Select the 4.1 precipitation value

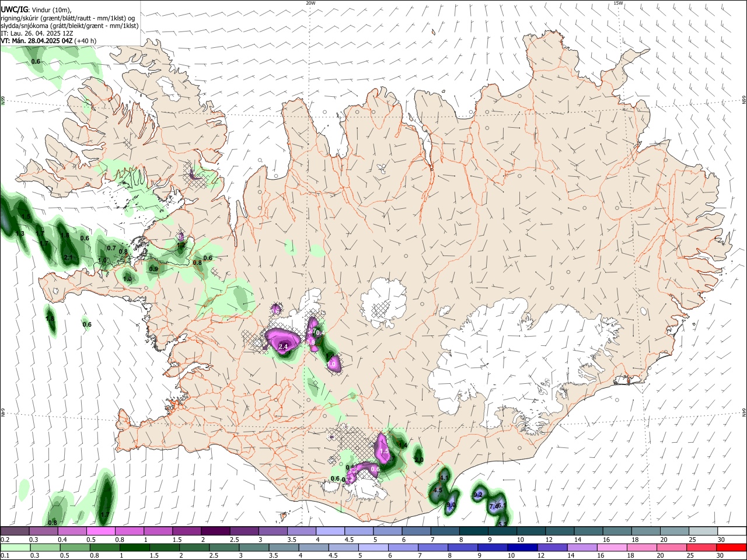coord(444,478)
